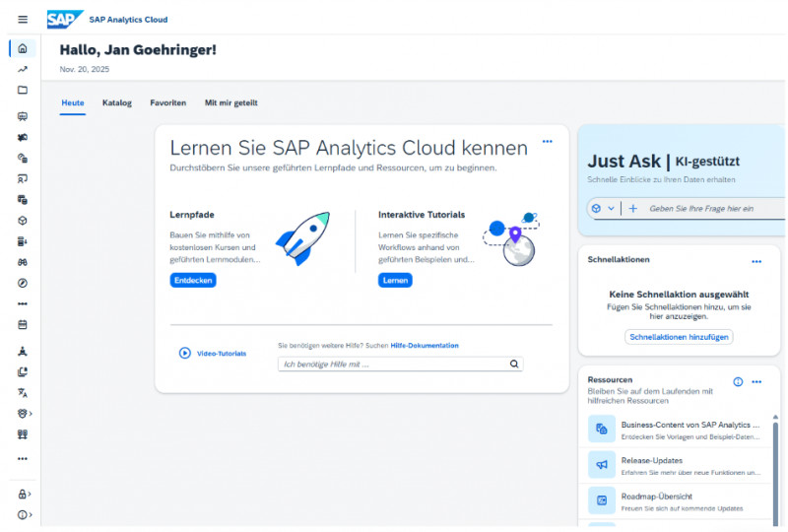Click the search magnifier in help field
This screenshot has height=532, width=788.
(513, 364)
